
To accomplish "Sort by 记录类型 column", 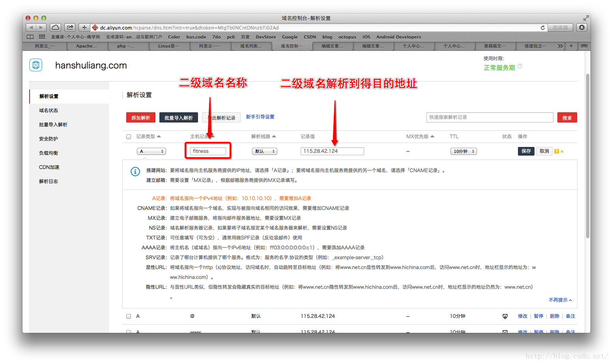I will pyautogui.click(x=148, y=137).
